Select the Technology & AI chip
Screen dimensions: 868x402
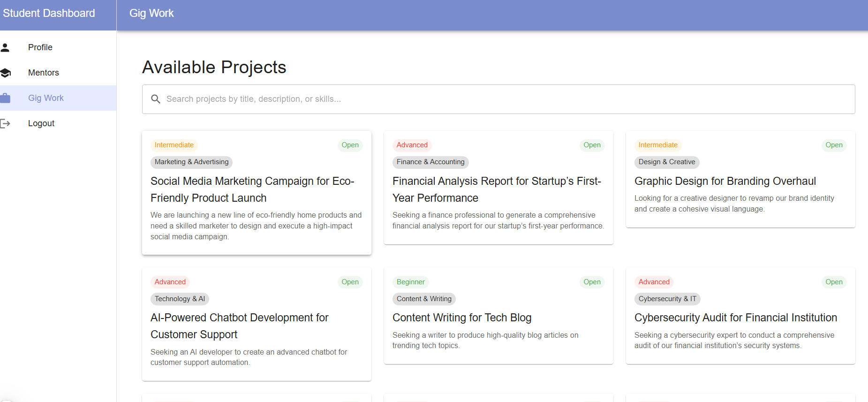[180, 299]
